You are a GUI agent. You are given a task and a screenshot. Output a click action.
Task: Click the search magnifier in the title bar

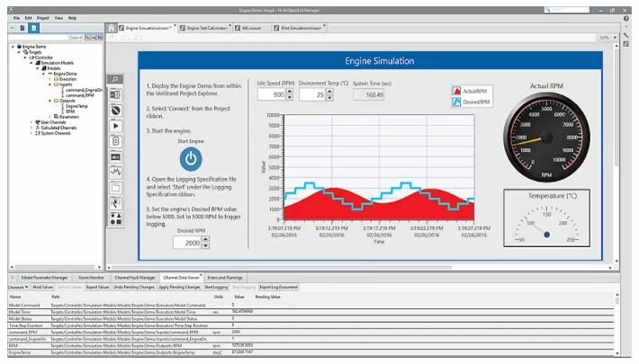tap(547, 10)
